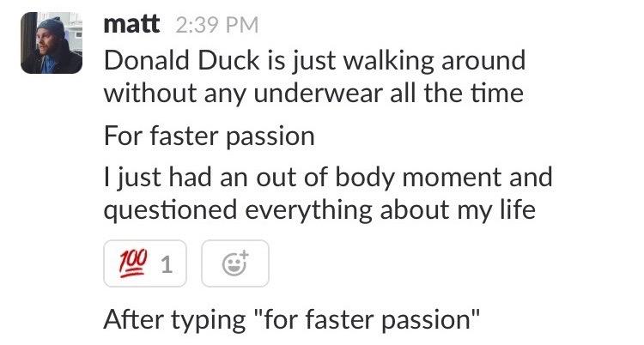Select the message starting with Donald Duck
This screenshot has width=644, height=345.
coord(314,63)
